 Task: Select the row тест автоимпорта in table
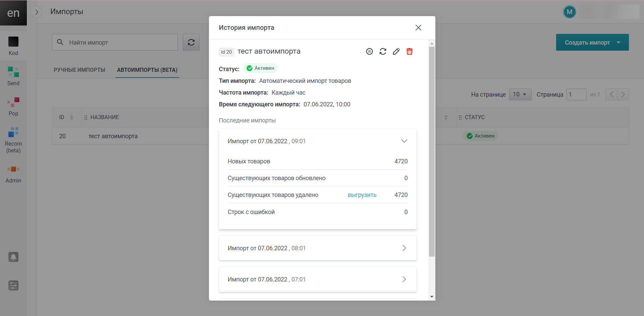[x=340, y=136]
